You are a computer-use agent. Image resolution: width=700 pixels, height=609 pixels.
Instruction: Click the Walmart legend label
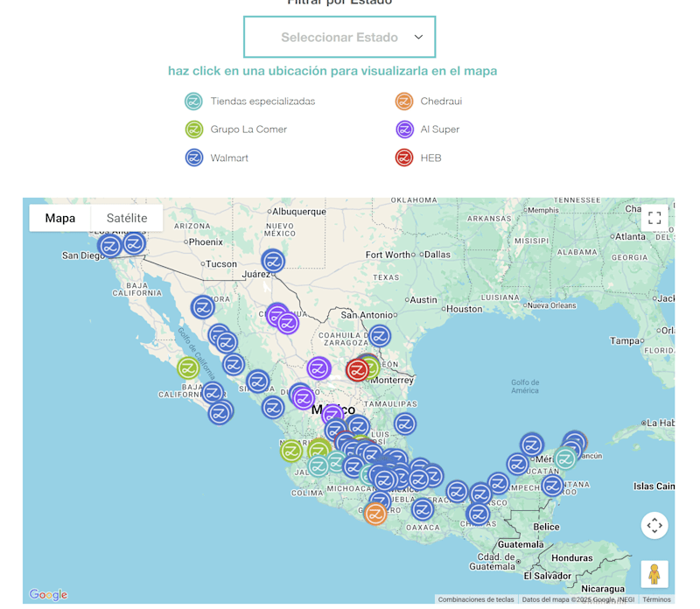coord(229,158)
